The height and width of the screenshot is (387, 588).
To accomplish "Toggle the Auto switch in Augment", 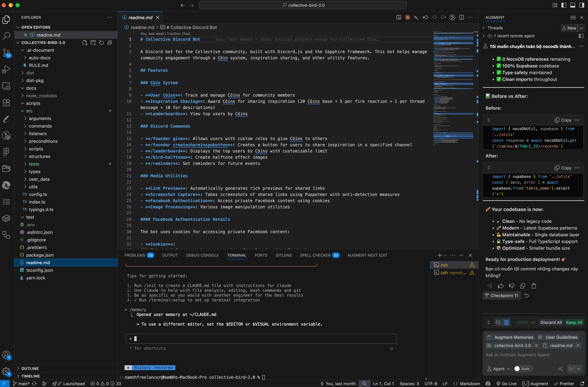I will [x=523, y=369].
